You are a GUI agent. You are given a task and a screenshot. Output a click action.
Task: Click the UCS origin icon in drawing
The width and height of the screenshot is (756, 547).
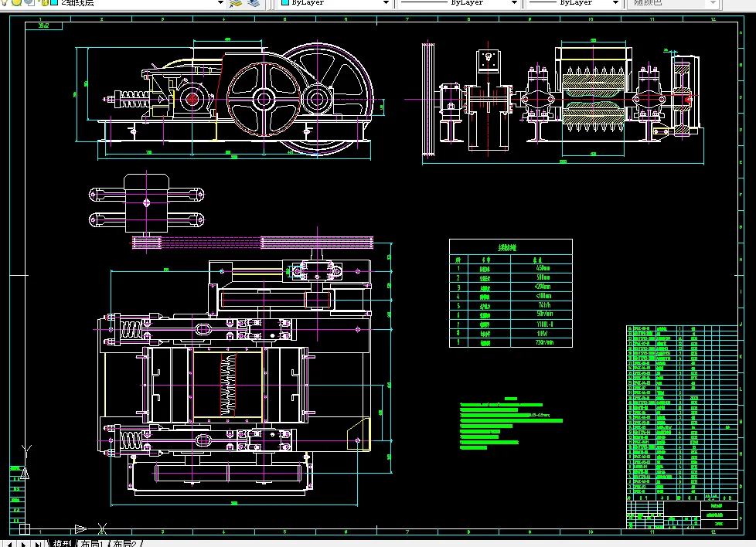coord(25,528)
